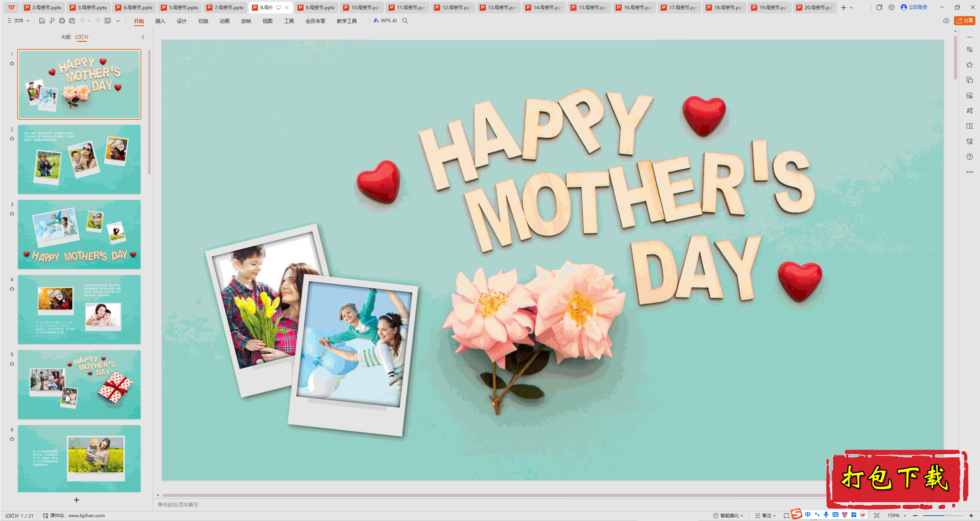Click 立即登录 login link
The width and height of the screenshot is (980, 521).
pyautogui.click(x=914, y=7)
